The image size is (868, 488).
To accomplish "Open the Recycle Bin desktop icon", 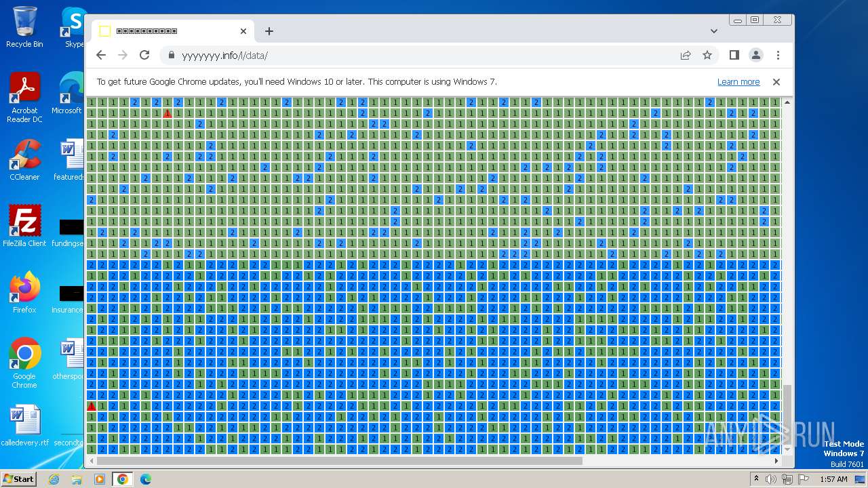I will coord(24,27).
